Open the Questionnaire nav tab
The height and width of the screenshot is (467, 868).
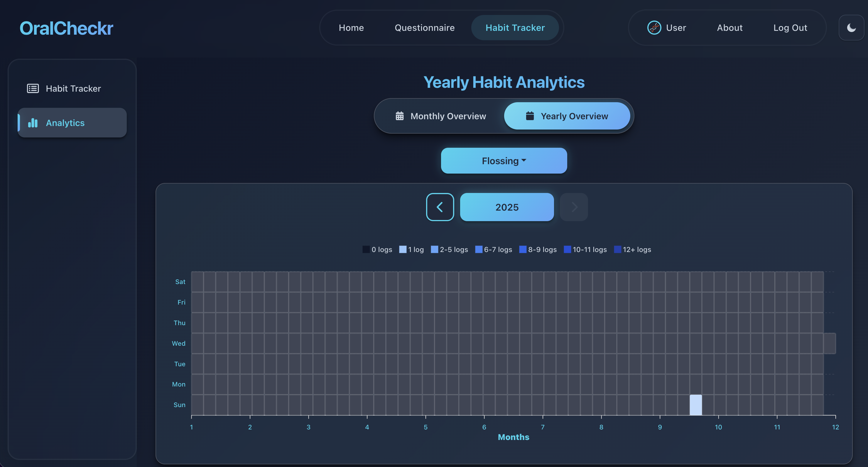click(x=425, y=28)
